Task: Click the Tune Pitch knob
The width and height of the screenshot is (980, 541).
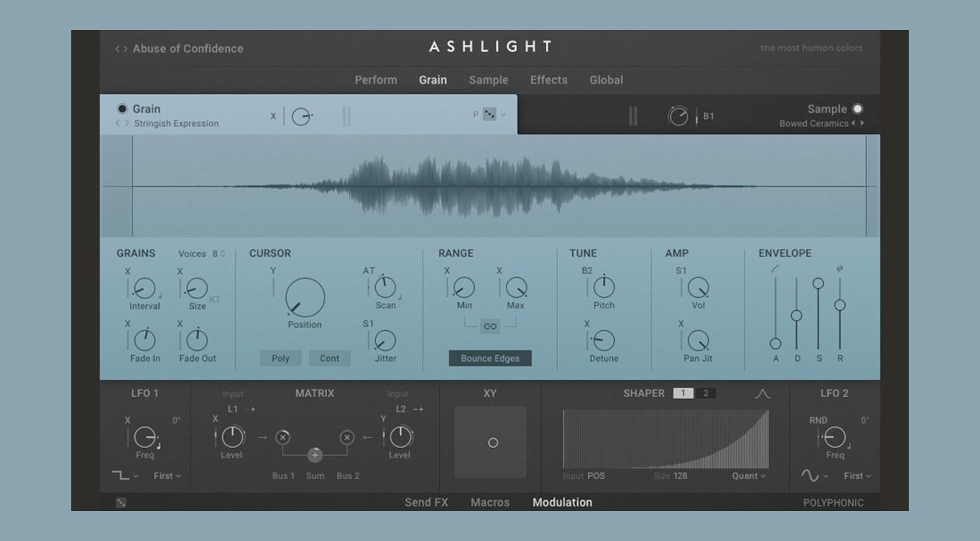Action: [x=604, y=288]
